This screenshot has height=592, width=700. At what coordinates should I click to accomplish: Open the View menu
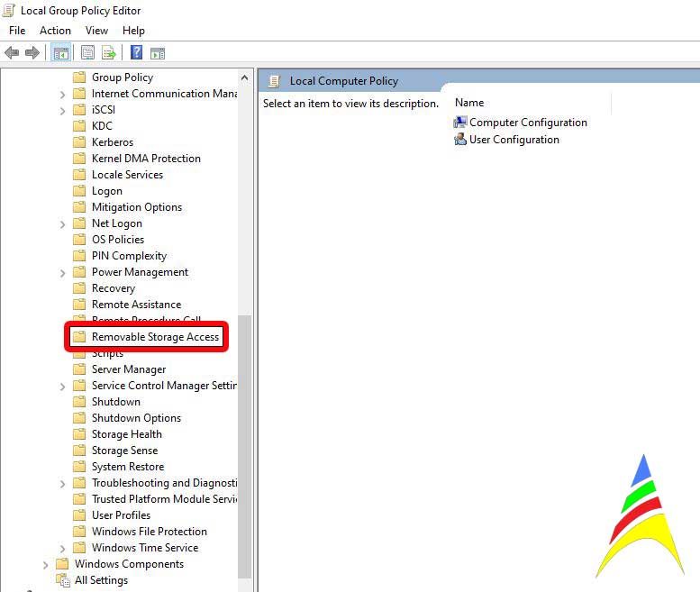97,31
